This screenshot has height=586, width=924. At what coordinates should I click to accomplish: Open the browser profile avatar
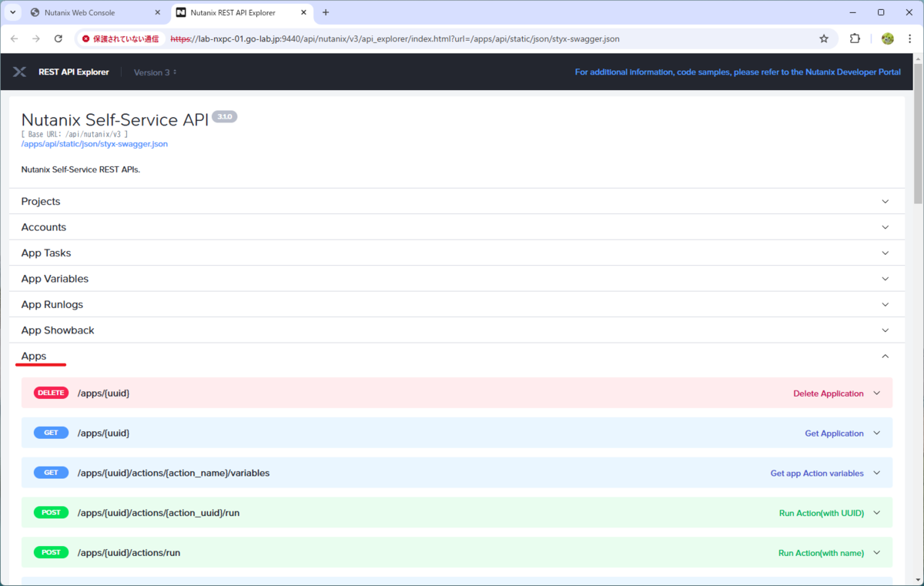point(888,39)
